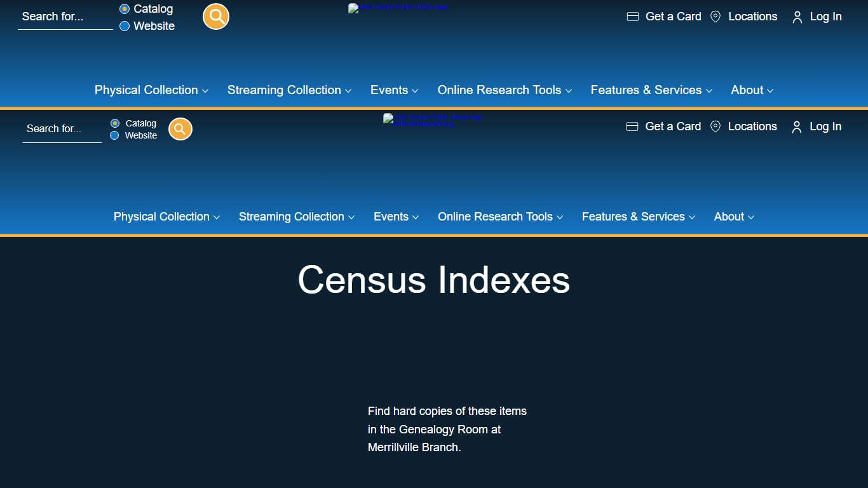This screenshot has width=868, height=488.
Task: Click the location pin icon in the lower header
Action: tap(715, 126)
